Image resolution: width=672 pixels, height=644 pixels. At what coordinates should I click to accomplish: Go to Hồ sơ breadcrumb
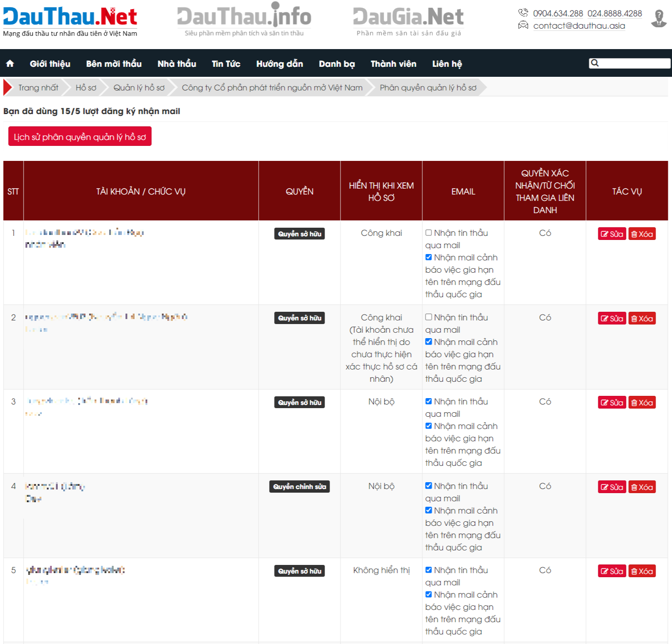(86, 88)
